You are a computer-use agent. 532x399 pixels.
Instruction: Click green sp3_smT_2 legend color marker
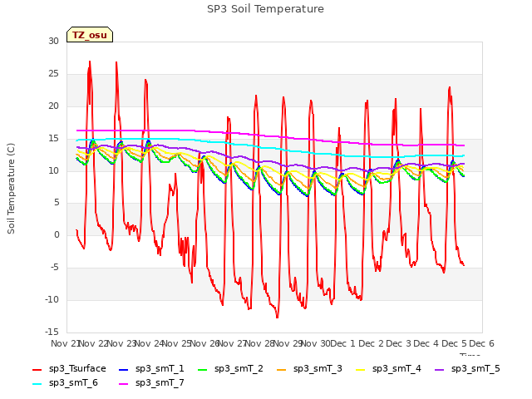tap(203, 369)
